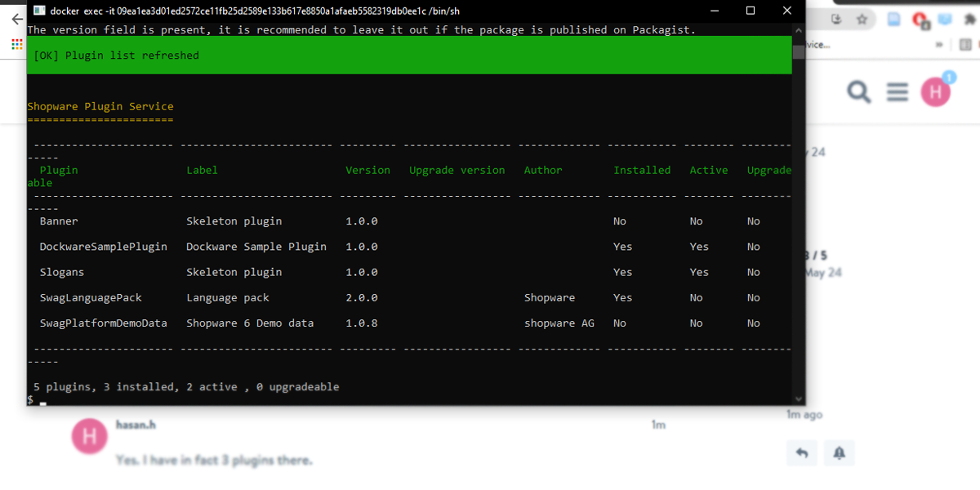Open the pink H user avatar menu

coord(936,91)
